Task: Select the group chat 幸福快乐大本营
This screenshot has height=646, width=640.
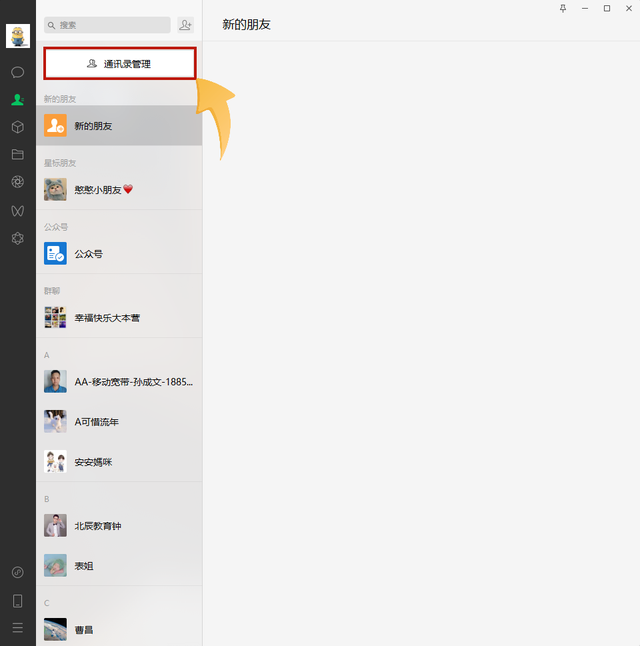Action: pos(119,318)
